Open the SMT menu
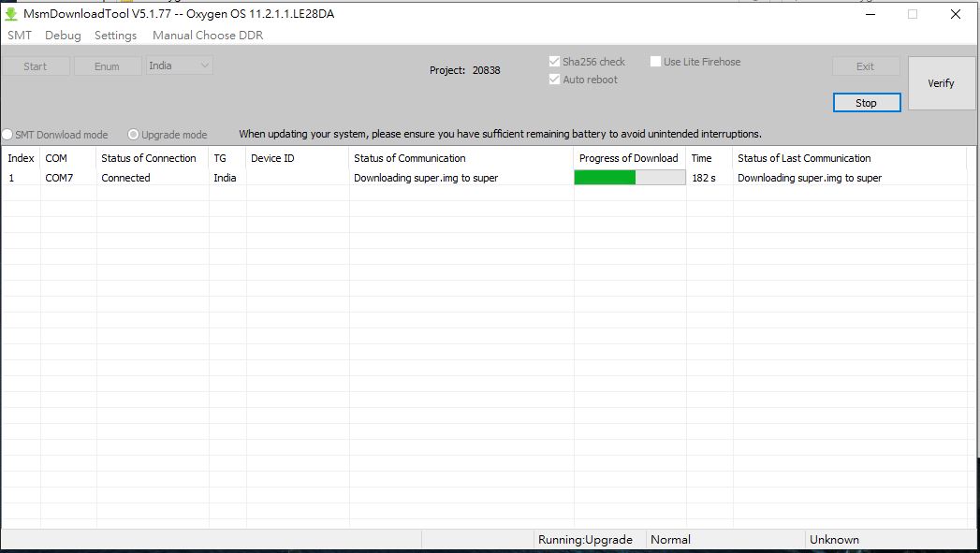This screenshot has width=980, height=553. tap(20, 36)
